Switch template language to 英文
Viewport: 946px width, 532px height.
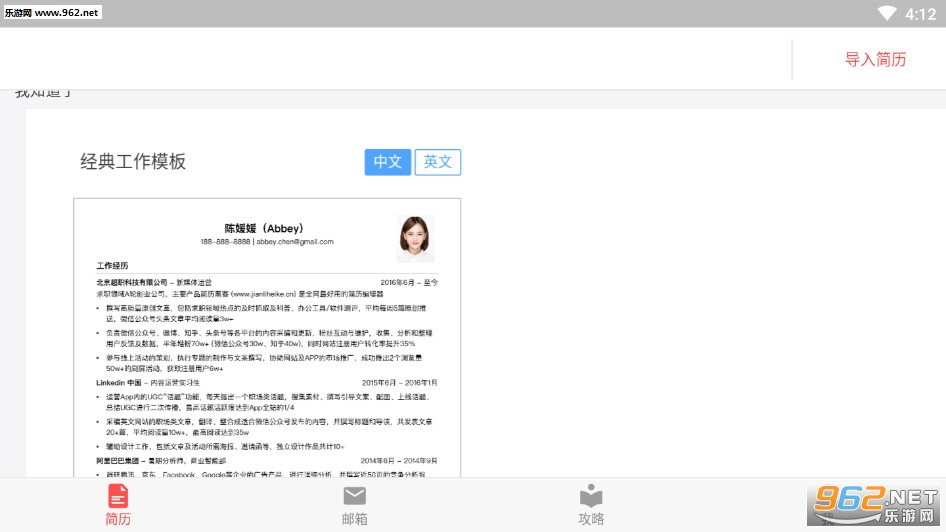coord(438,162)
